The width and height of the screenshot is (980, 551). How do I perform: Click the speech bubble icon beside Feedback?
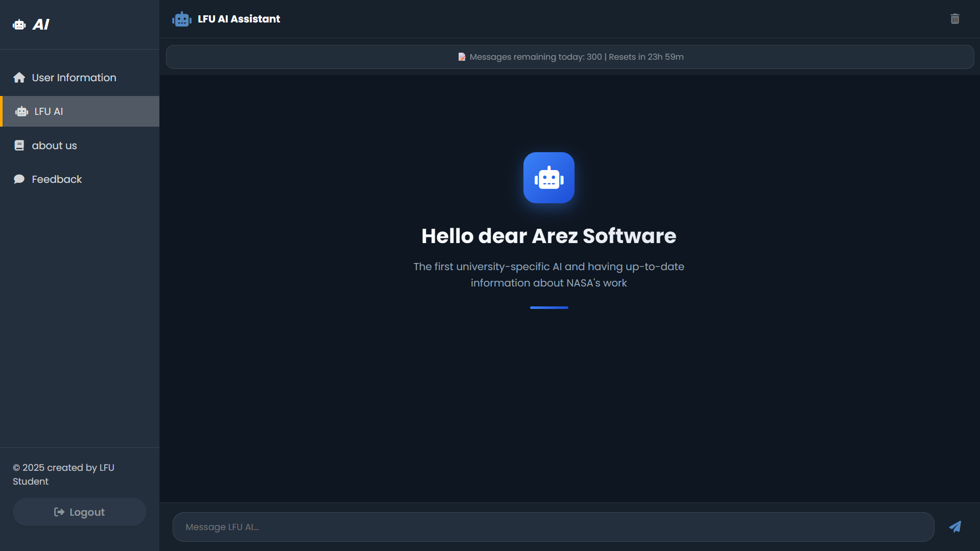coord(19,179)
